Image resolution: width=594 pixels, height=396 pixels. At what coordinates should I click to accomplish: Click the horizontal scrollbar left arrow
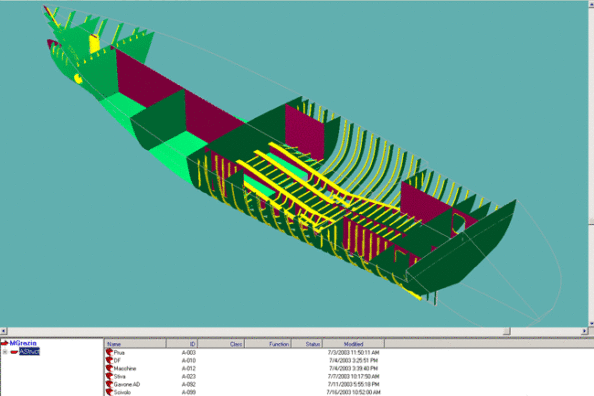pos(3,331)
